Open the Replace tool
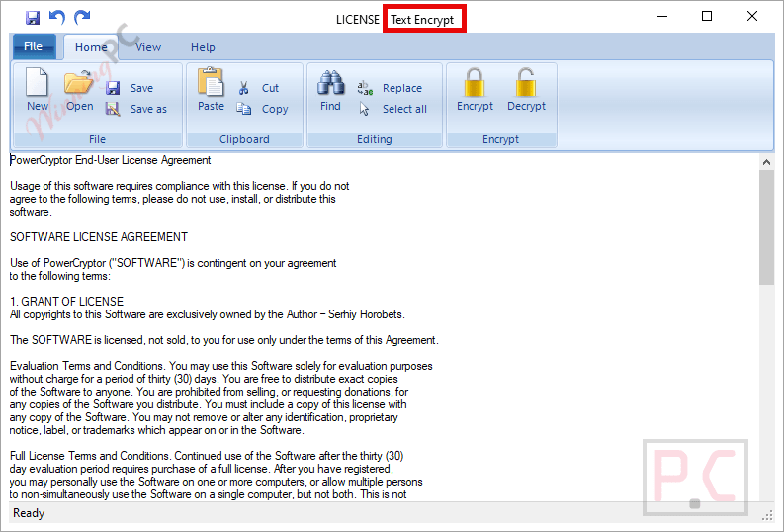This screenshot has height=532, width=784. [390, 88]
